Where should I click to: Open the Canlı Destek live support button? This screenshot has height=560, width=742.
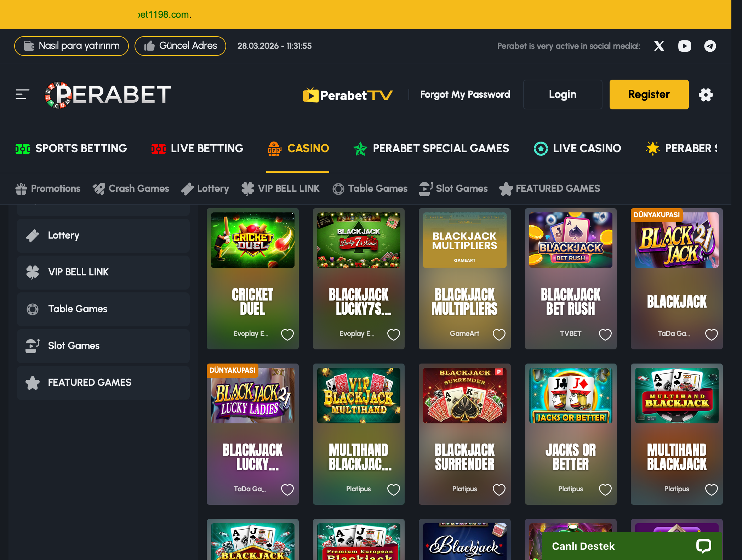(632, 546)
